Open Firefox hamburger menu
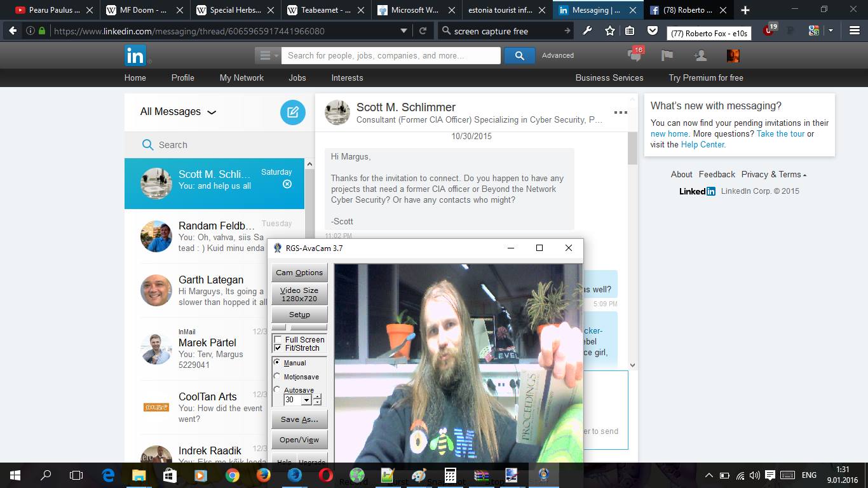Screen dimensions: 868x488 (855, 30)
